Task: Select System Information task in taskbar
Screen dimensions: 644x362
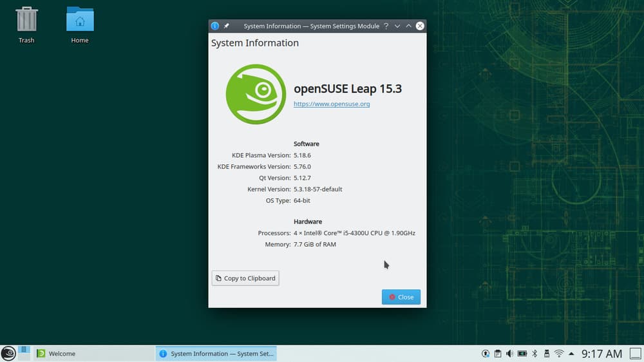Action: (216, 354)
